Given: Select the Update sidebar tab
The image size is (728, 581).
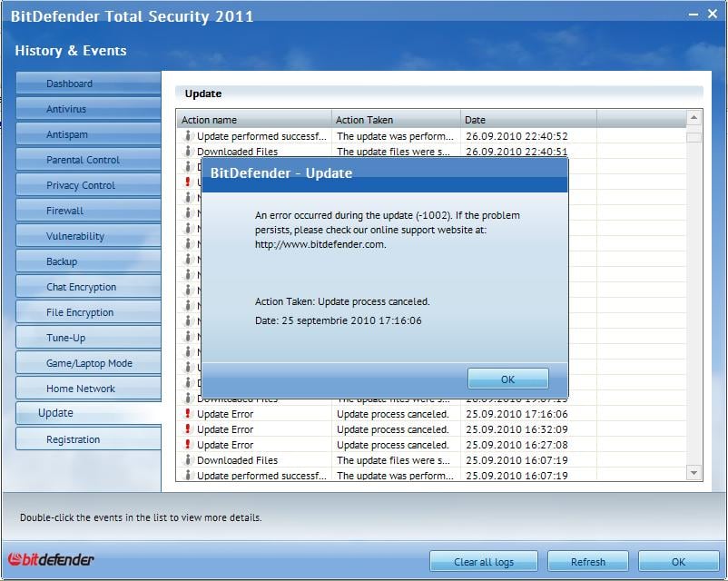Looking at the screenshot, I should coord(88,413).
